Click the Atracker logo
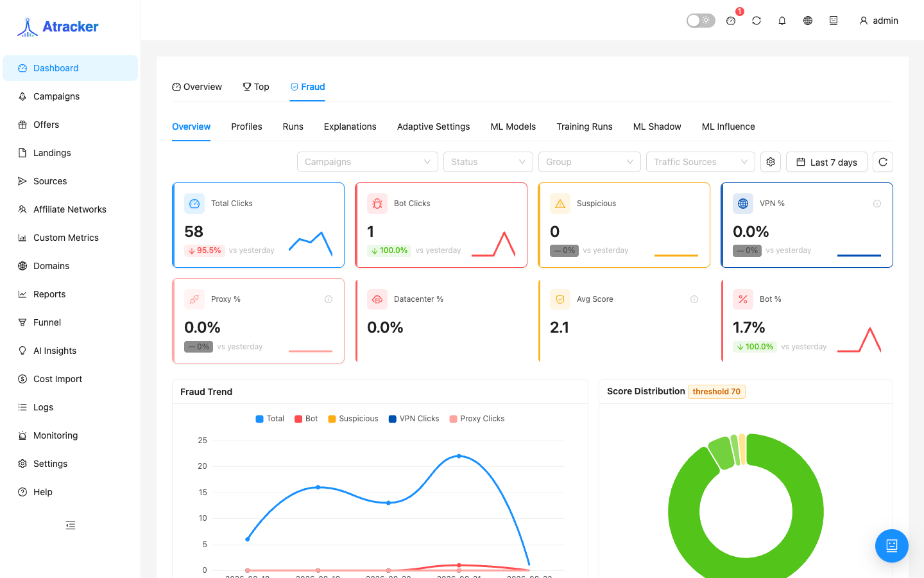This screenshot has width=924, height=578. coord(58,26)
